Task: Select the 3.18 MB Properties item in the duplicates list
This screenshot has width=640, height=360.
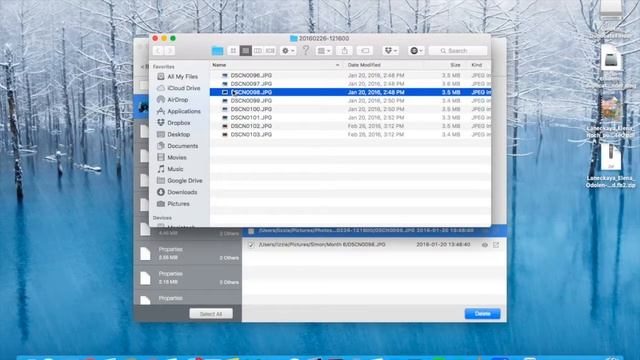Action: (x=188, y=278)
